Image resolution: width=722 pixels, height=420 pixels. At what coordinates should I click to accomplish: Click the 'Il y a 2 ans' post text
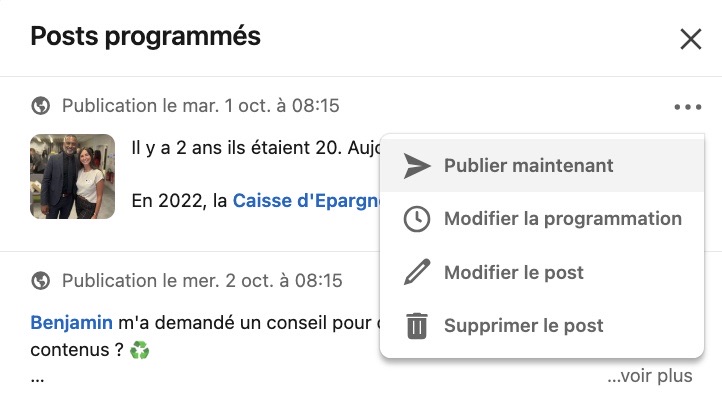click(256, 148)
